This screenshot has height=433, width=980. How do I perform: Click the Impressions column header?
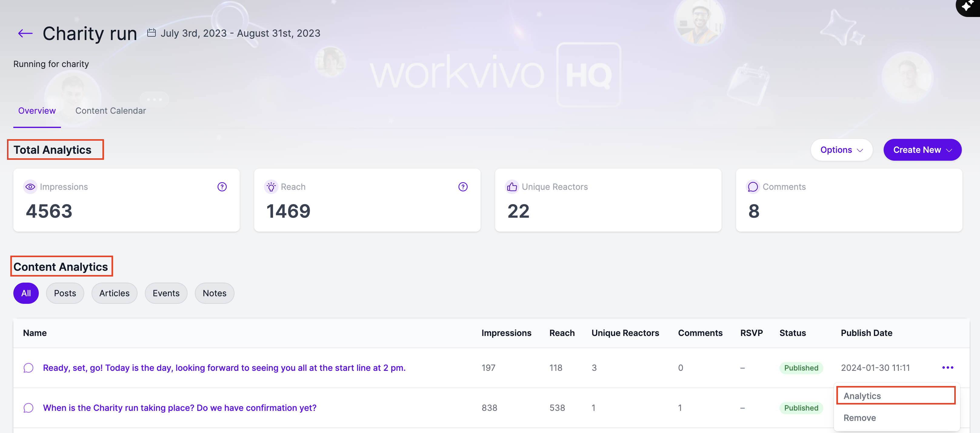[506, 333]
